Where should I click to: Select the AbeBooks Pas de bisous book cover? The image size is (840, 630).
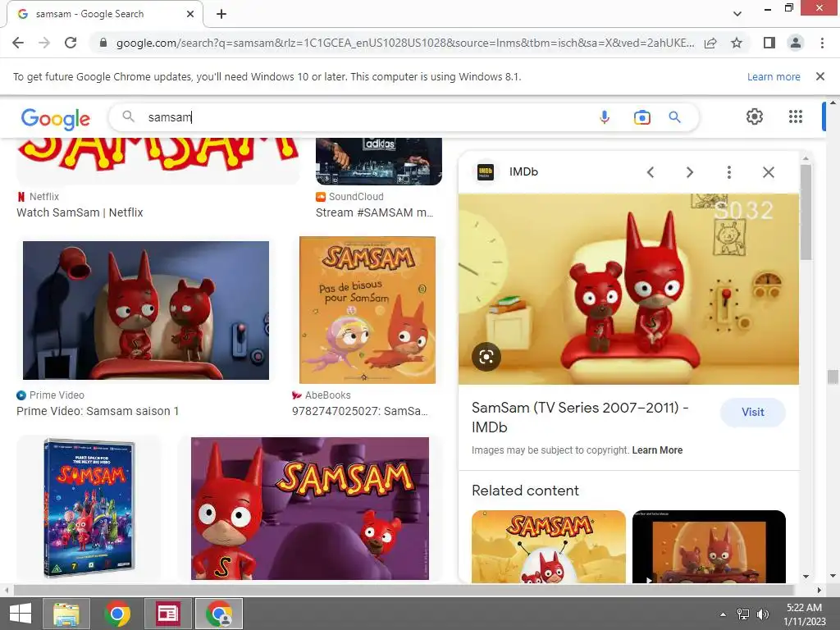pos(367,309)
